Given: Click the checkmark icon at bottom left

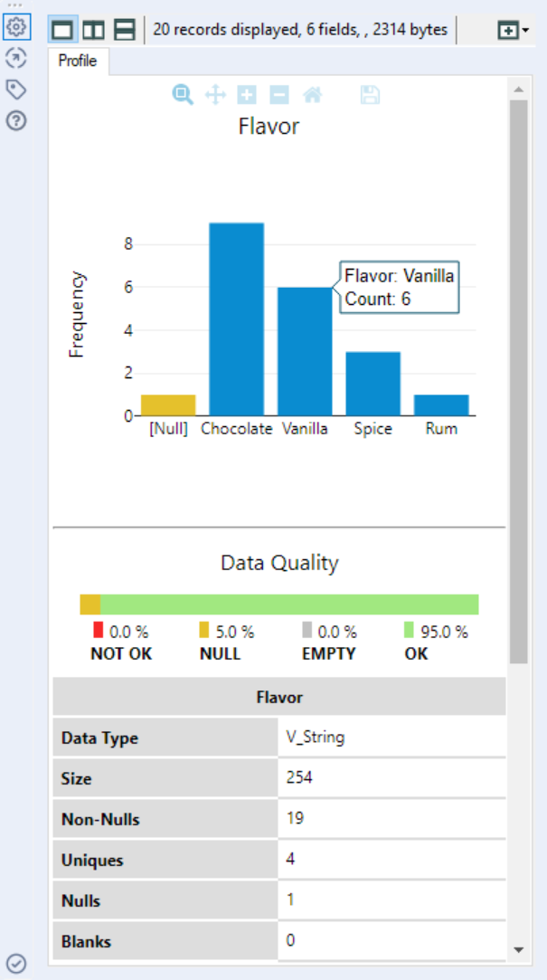Looking at the screenshot, I should [15, 964].
